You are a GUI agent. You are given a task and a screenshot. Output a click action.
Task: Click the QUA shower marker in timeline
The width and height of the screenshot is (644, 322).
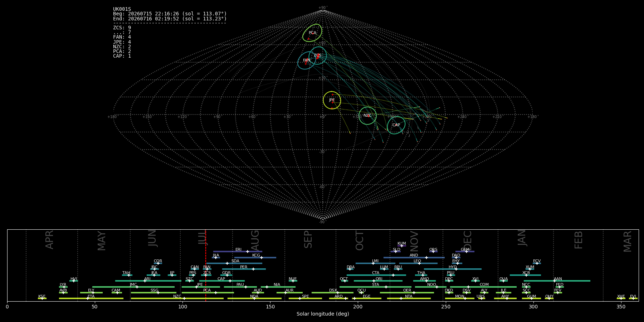coord(503,281)
